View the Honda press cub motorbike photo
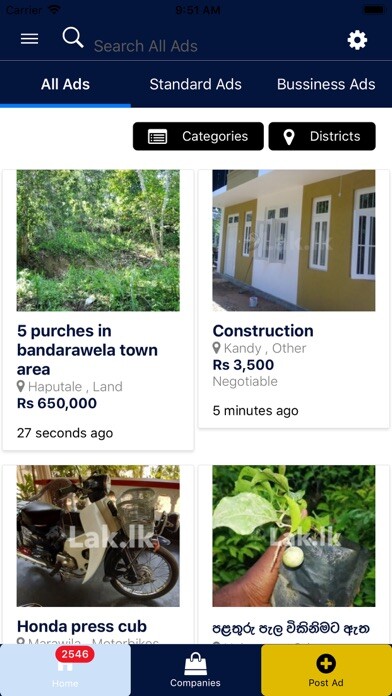Viewport: 392px width, 696px height. click(x=98, y=536)
